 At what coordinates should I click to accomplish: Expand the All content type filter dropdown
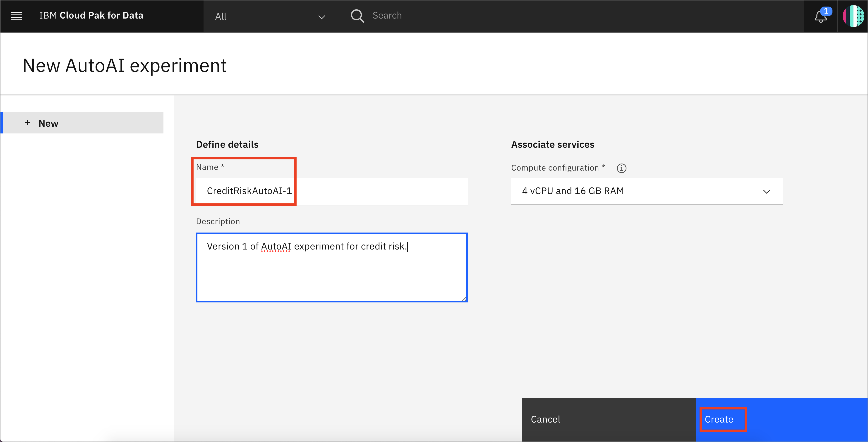click(271, 16)
